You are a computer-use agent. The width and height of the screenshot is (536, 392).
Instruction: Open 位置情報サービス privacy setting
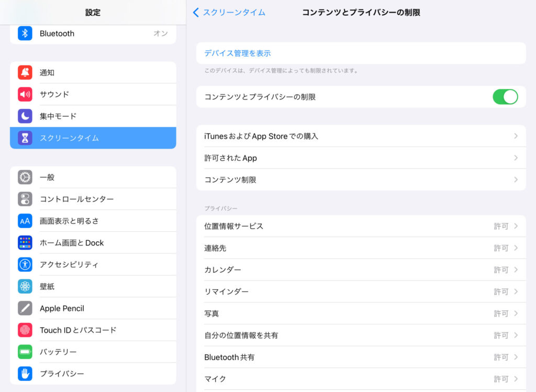click(x=361, y=226)
